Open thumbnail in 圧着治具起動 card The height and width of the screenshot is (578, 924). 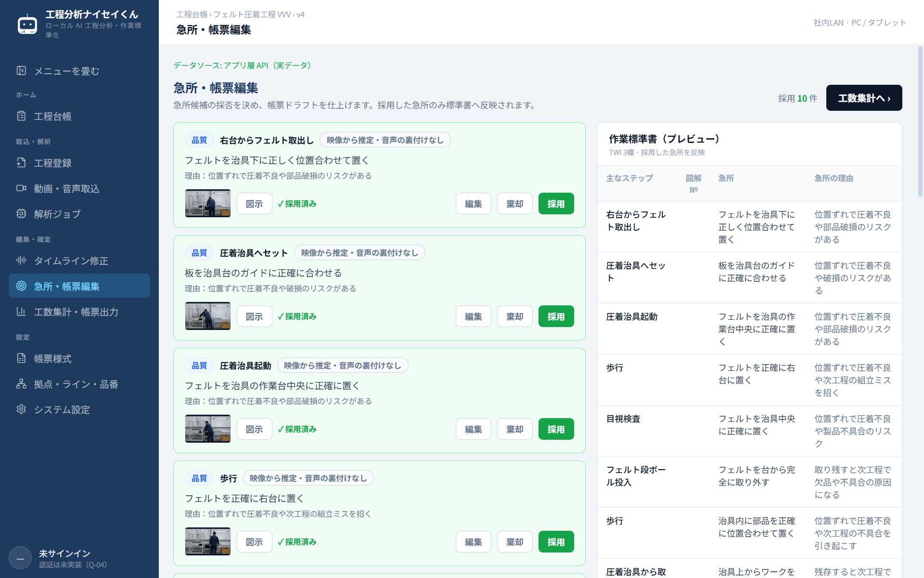[208, 429]
